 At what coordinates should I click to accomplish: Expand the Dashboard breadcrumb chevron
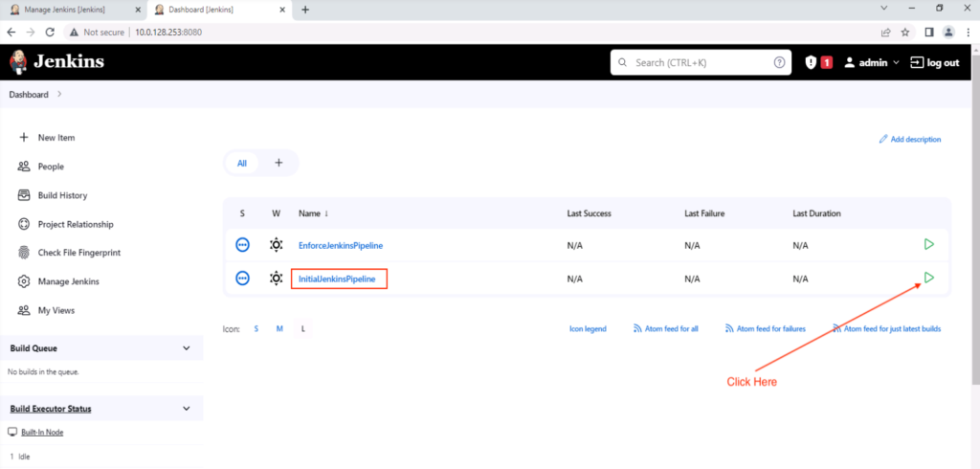pyautogui.click(x=59, y=95)
